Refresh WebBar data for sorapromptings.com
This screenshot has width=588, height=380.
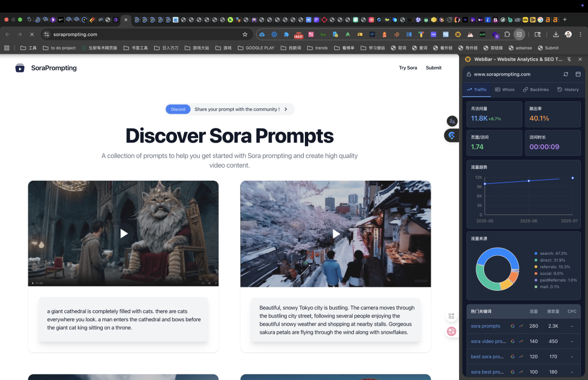(566, 74)
